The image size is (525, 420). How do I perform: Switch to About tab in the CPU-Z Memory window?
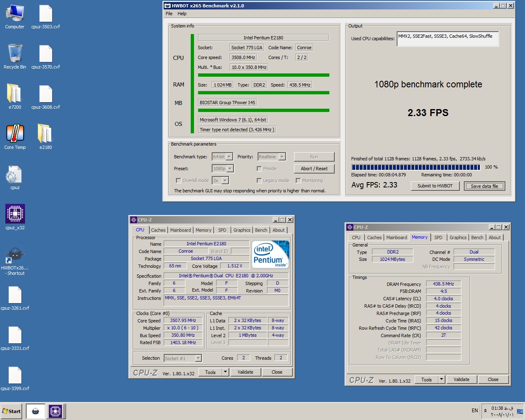[x=495, y=237]
